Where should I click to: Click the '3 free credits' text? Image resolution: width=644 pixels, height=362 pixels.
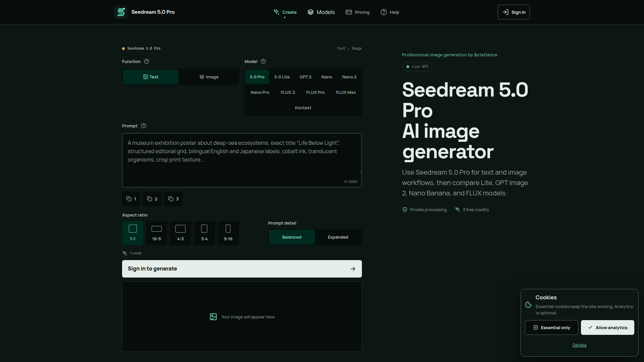[476, 209]
